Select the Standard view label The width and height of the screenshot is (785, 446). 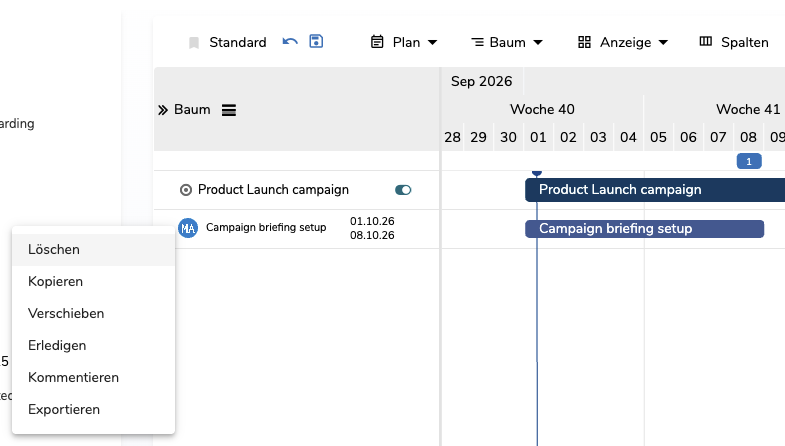[238, 43]
